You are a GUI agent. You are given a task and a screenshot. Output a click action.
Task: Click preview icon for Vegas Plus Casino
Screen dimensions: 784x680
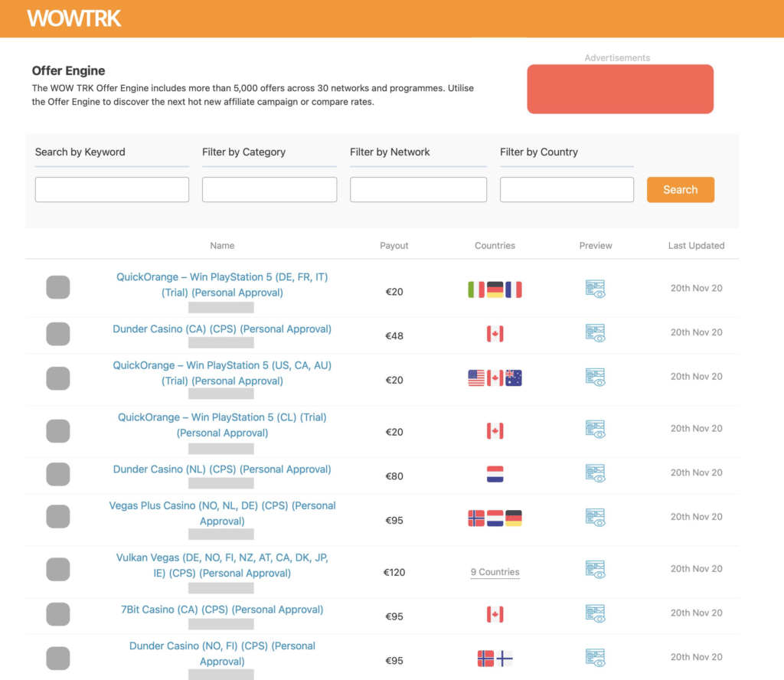coord(595,518)
